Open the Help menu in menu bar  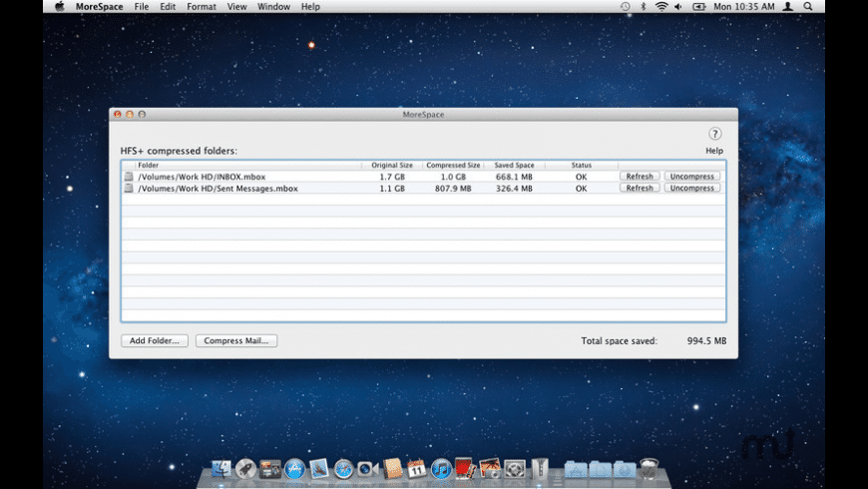(x=310, y=7)
